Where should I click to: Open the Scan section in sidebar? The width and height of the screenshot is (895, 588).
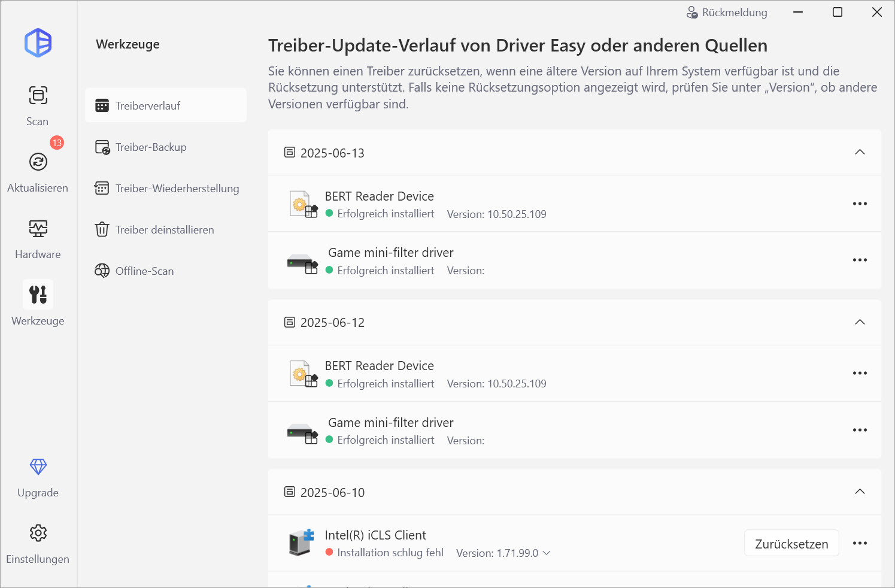[38, 105]
